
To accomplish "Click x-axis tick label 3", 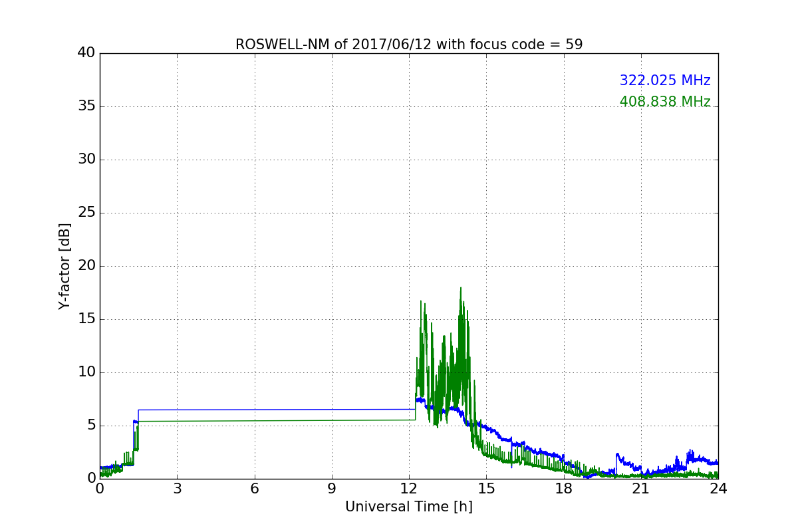I will pyautogui.click(x=177, y=489).
